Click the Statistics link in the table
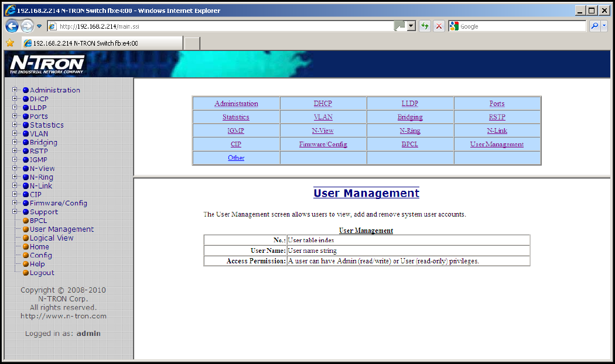Image resolution: width=615 pixels, height=364 pixels. [235, 117]
